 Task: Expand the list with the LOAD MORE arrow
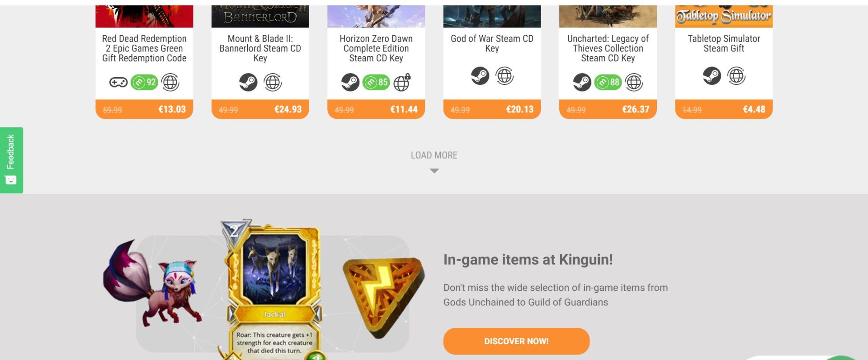coord(434,171)
